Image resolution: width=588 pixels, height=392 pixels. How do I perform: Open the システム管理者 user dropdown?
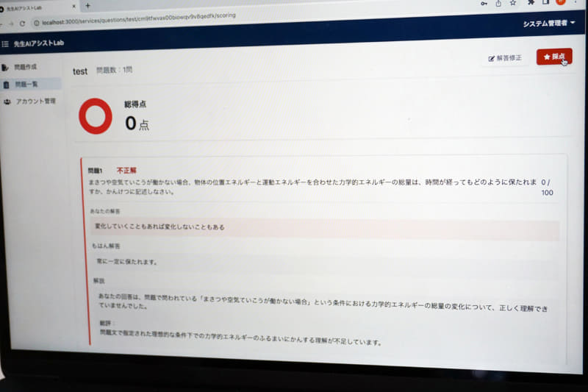click(548, 24)
